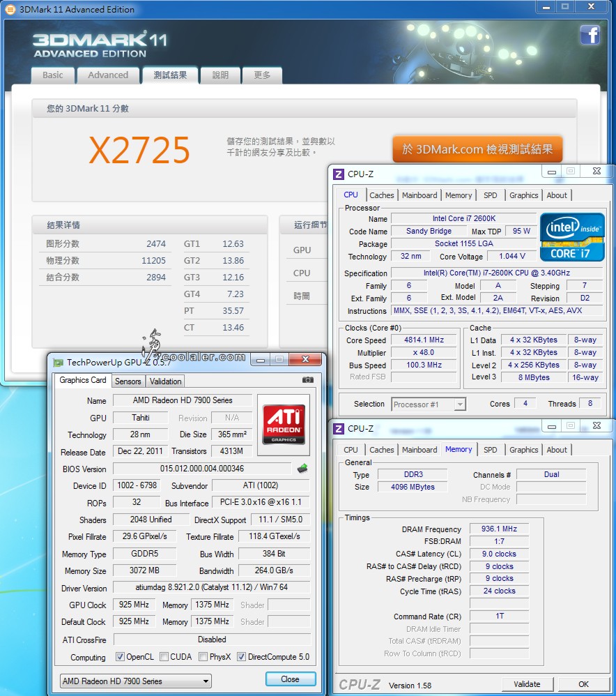
Task: Click the GPU-Z screenshot camera icon
Action: click(308, 380)
